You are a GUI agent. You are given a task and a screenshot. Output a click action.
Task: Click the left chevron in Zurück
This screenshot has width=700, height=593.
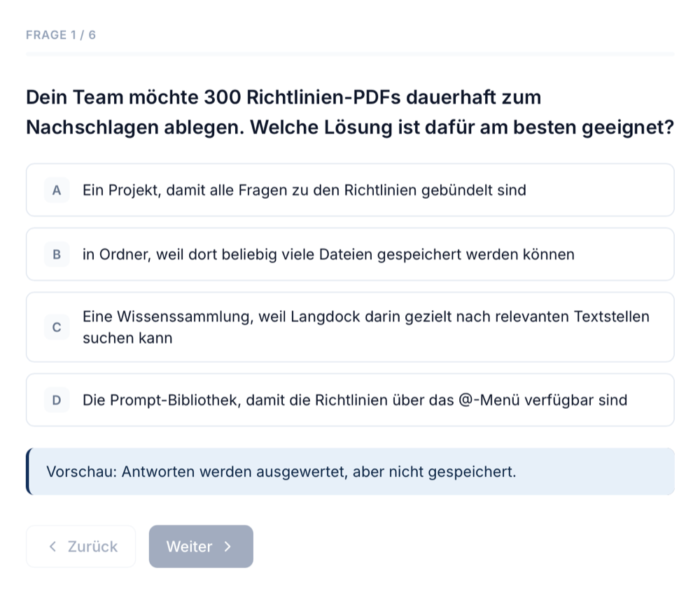pos(52,547)
